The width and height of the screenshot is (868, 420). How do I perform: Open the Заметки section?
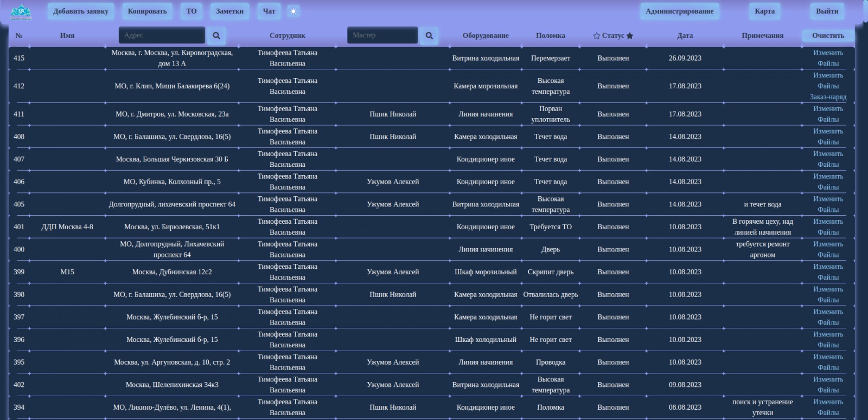click(230, 11)
